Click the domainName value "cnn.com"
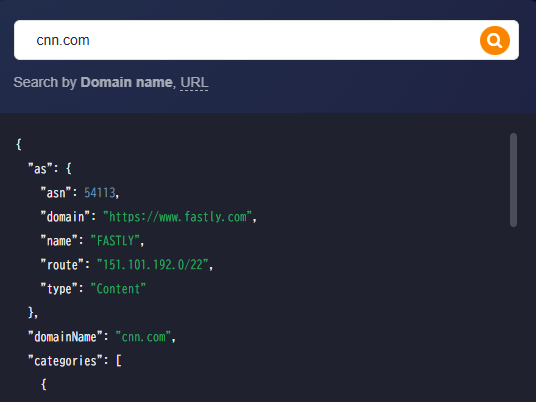The width and height of the screenshot is (536, 402). tap(143, 337)
